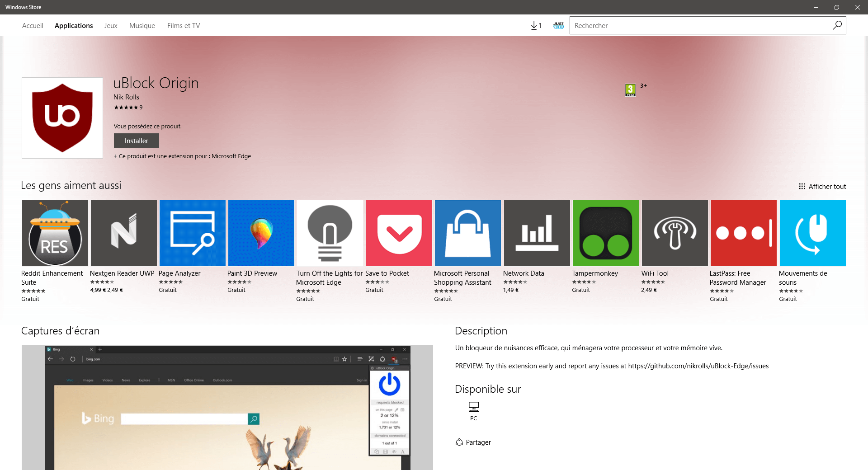
Task: Go to the Accueil tab
Action: 33,26
